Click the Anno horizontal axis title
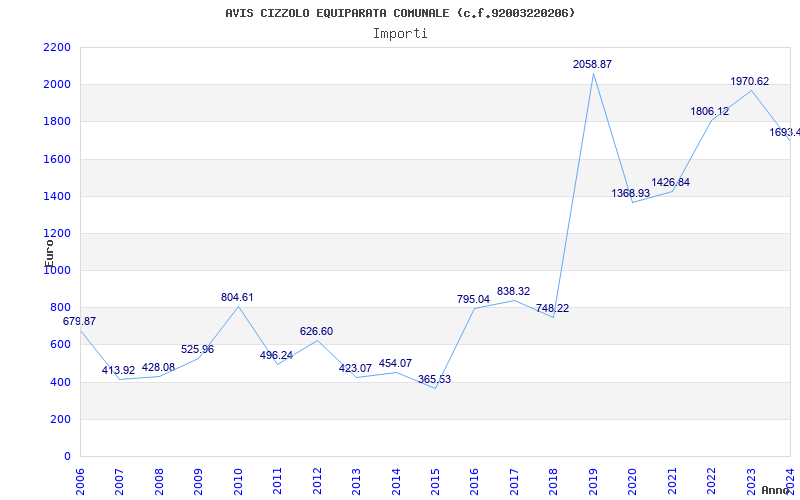800x500 pixels. (x=776, y=490)
